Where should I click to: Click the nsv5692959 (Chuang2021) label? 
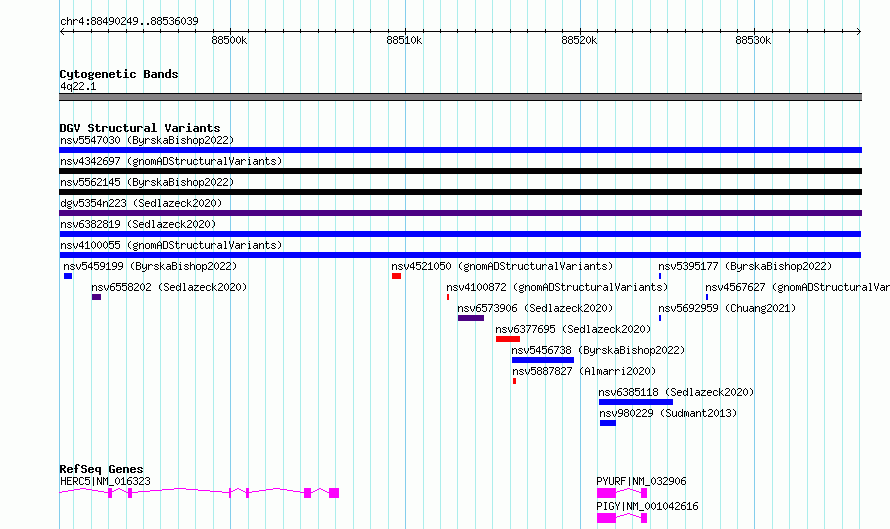(727, 308)
